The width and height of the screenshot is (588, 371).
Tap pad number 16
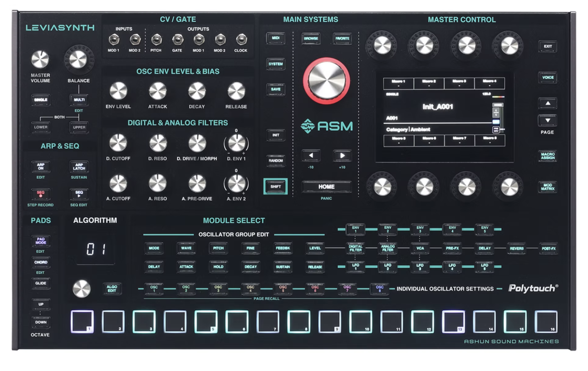[546, 321]
